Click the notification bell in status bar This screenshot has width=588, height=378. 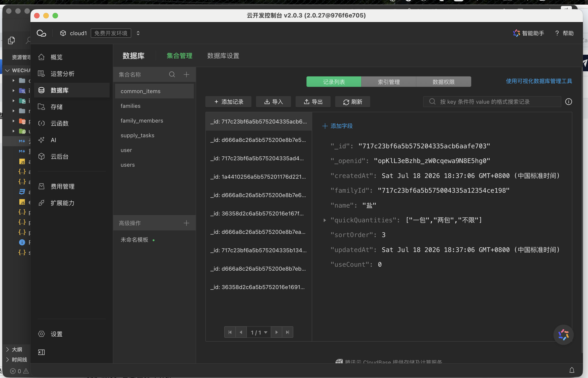pyautogui.click(x=572, y=370)
